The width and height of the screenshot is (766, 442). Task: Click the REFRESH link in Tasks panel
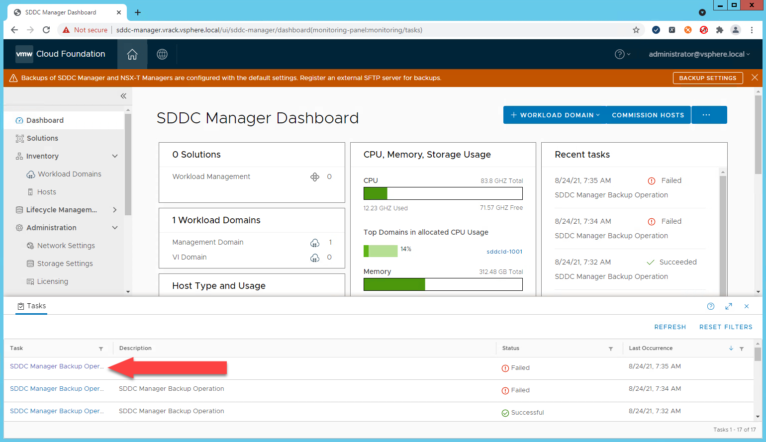pos(670,327)
